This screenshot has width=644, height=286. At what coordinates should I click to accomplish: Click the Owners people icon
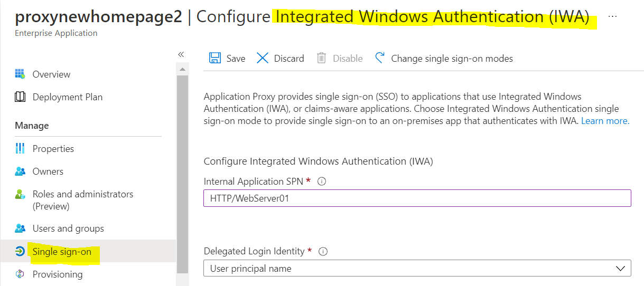[x=20, y=171]
